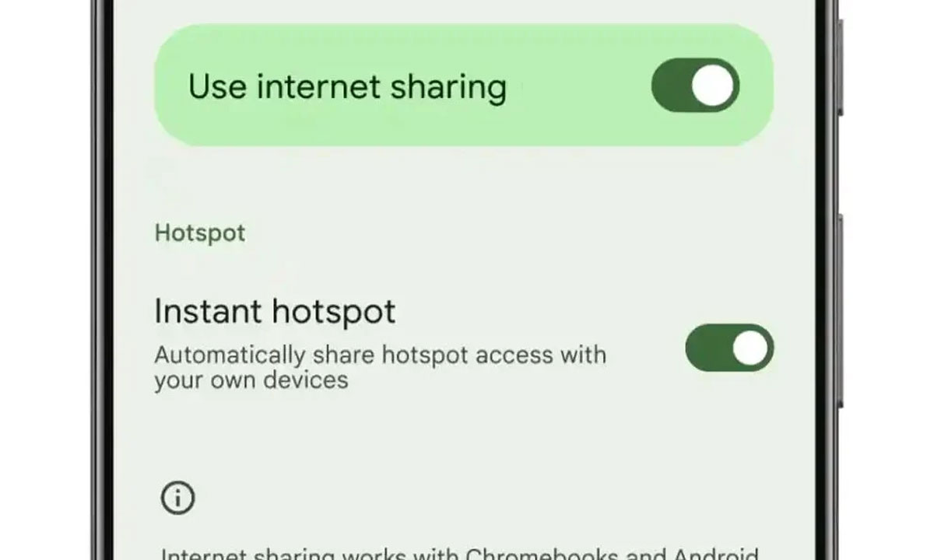Tap the 'Use internet sharing' label text

tap(347, 86)
